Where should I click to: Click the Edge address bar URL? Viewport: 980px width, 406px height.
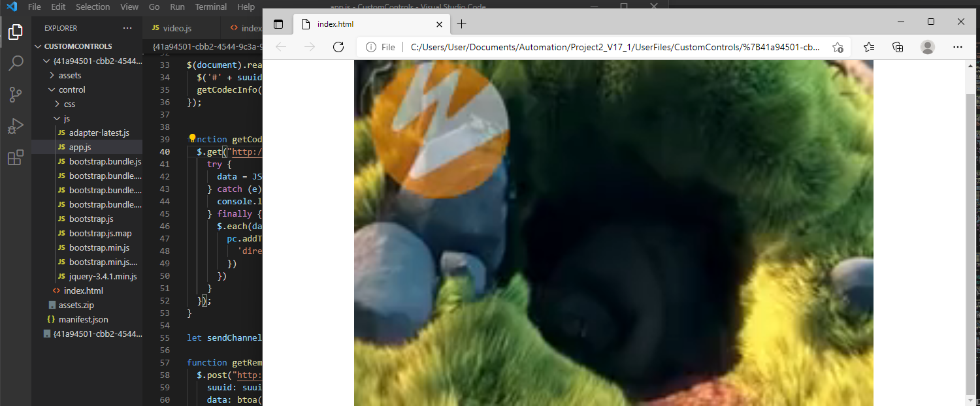pyautogui.click(x=614, y=47)
